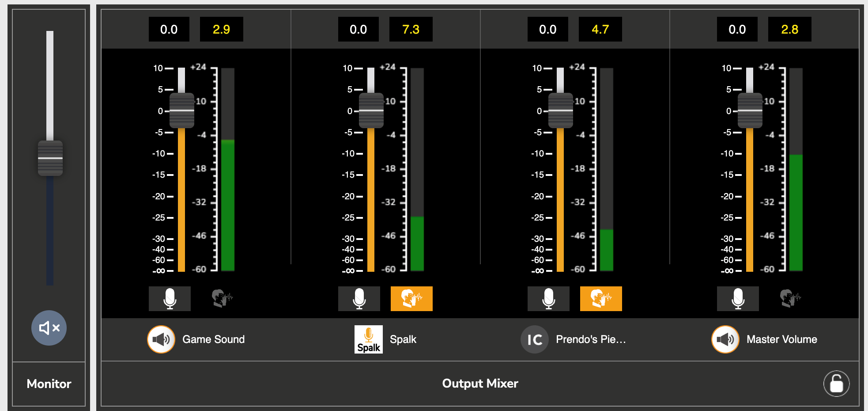The image size is (868, 411).
Task: Toggle voice detection on Prendo's Pie channel
Action: pyautogui.click(x=600, y=299)
